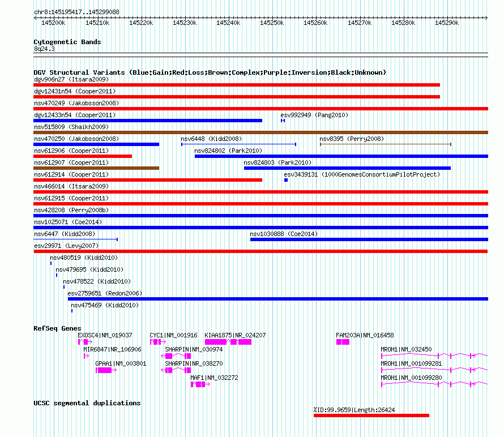The width and height of the screenshot is (504, 437).
Task: Click the DGV Structural Variants track title
Action: tap(210, 72)
